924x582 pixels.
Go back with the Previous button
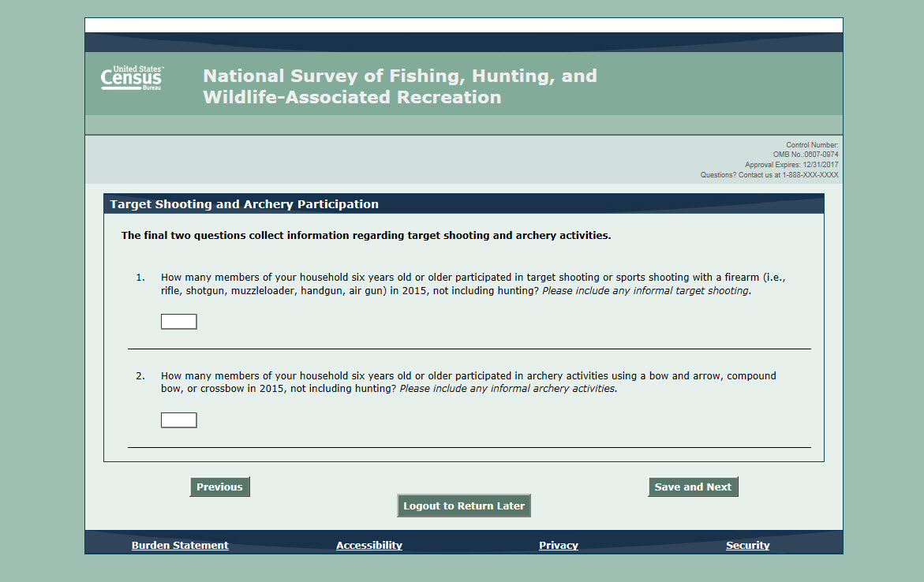click(x=219, y=487)
